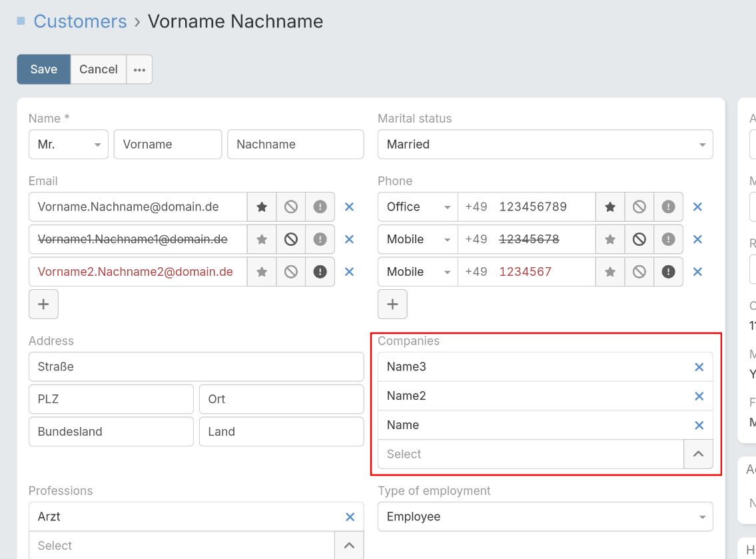
Task: Mark Vorname.Nachname@domain.de as primary with star
Action: click(x=262, y=207)
